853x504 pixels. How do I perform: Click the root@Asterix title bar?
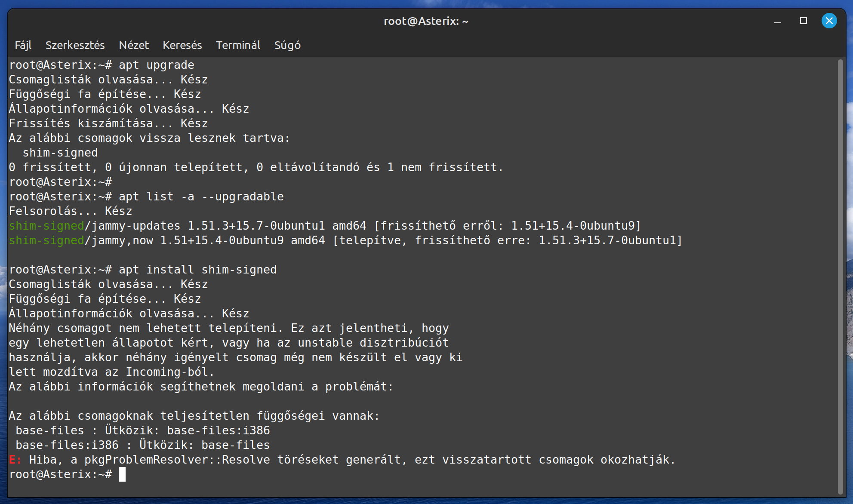(426, 21)
